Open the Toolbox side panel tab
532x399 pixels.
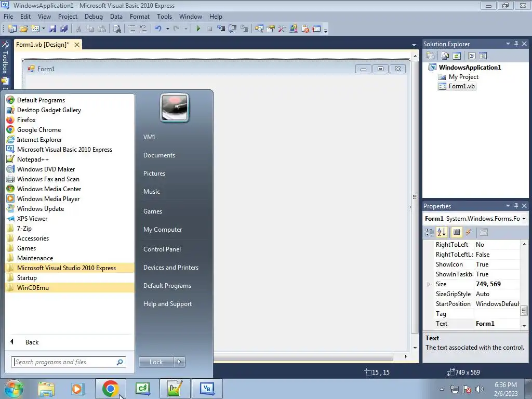coord(5,58)
